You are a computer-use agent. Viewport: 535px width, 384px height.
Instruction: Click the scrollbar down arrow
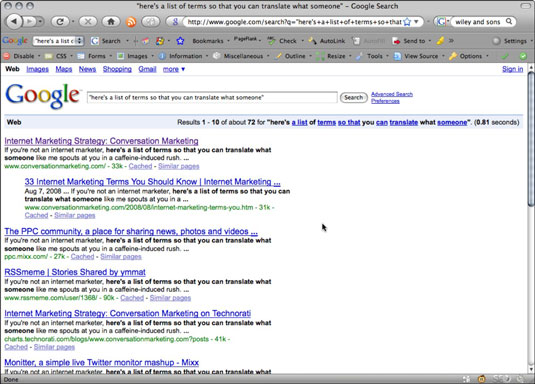click(531, 369)
